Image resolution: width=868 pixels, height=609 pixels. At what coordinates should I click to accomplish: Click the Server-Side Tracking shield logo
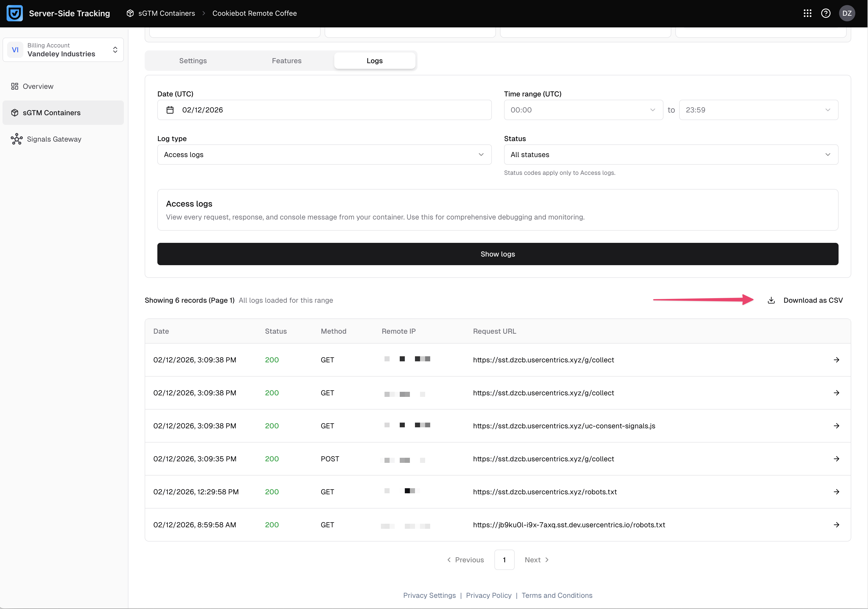pyautogui.click(x=15, y=13)
